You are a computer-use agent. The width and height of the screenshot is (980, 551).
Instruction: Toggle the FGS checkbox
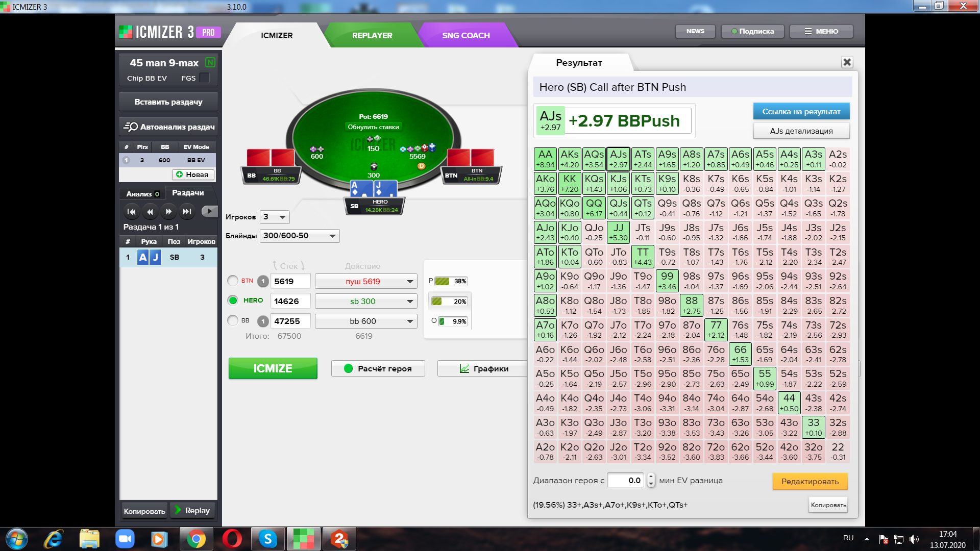205,78
